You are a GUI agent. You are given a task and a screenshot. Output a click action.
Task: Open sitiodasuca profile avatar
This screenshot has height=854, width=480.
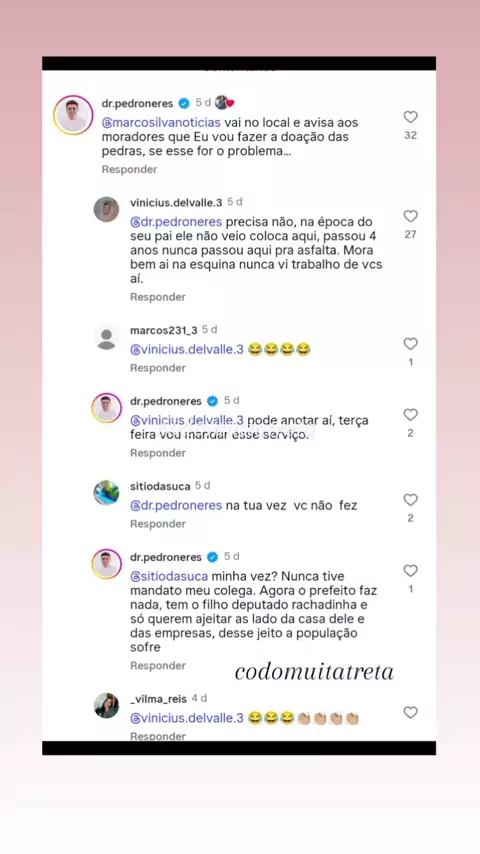(x=106, y=493)
